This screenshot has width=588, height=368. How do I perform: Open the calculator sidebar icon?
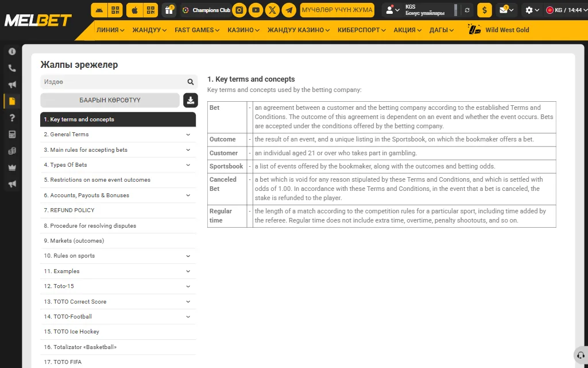pyautogui.click(x=12, y=135)
